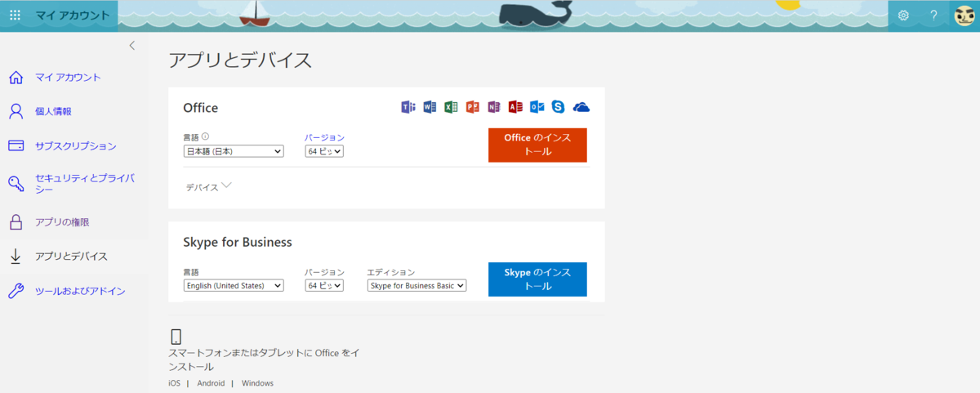Open 個人情報 in the sidebar
The image size is (980, 393).
point(53,111)
